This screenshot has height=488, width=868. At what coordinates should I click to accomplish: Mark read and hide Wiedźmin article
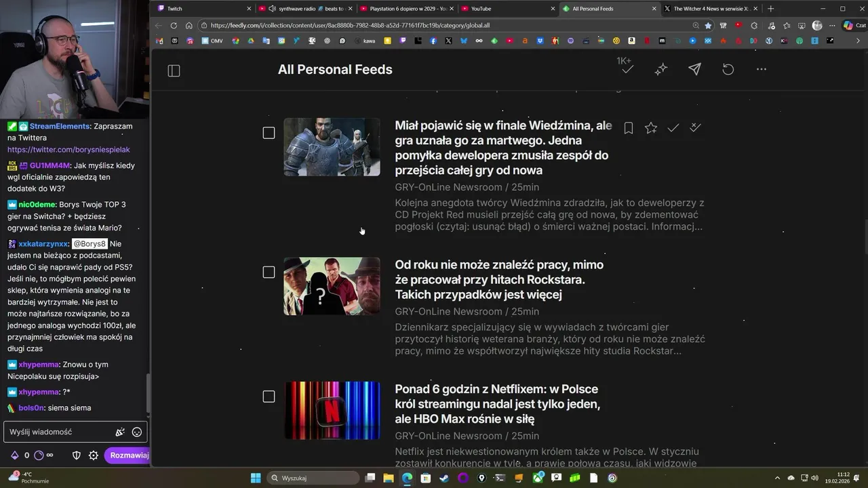click(x=695, y=127)
